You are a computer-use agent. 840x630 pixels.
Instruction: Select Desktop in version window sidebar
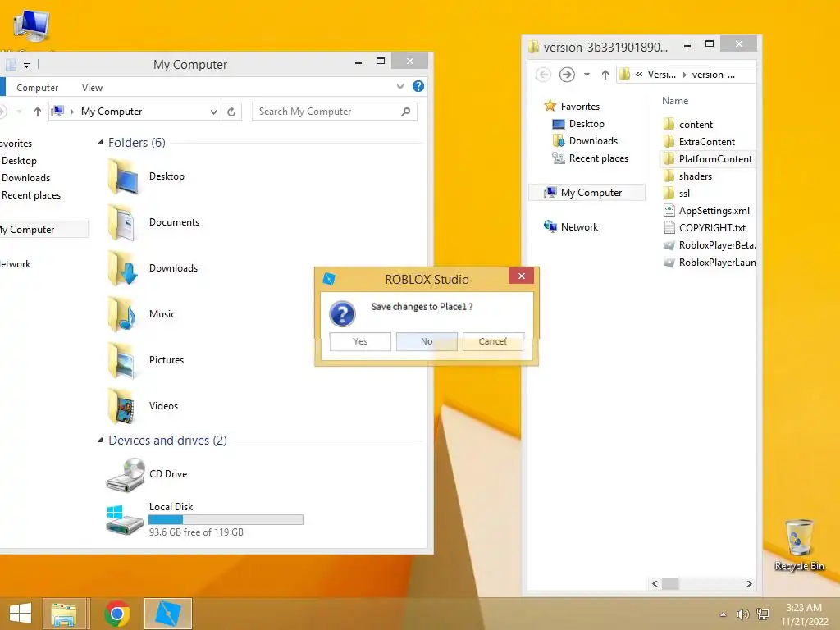tap(578, 124)
